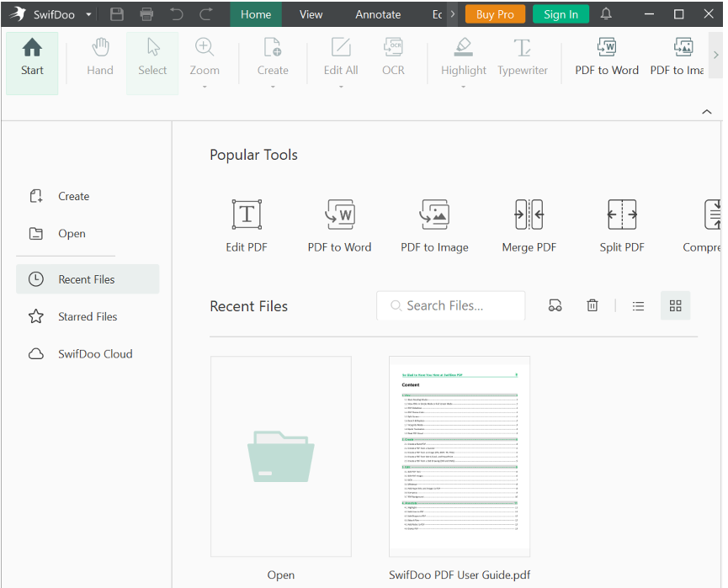Screen dimensions: 728x588
Task: Click the trash icon to clear recent files
Action: tap(592, 305)
